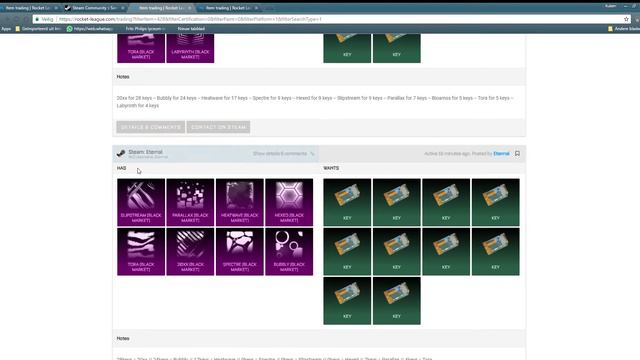The width and height of the screenshot is (640, 360).
Task: Click the 'Active 55 minutes ago' text
Action: (x=447, y=153)
